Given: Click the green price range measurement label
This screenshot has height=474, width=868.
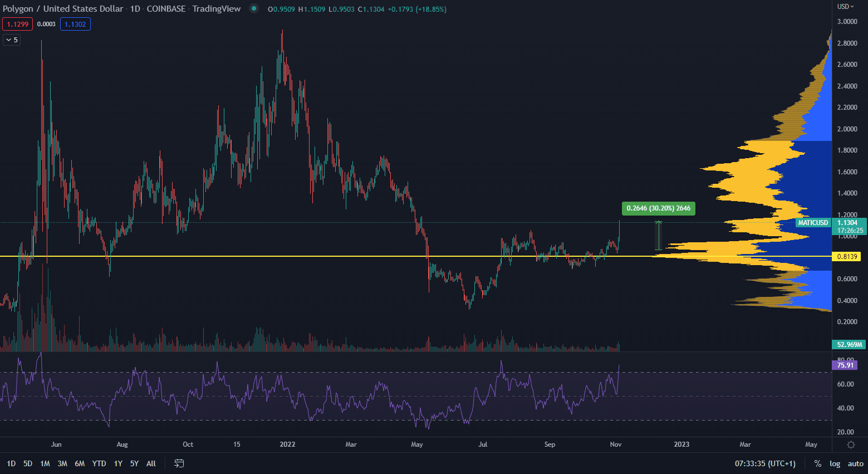Looking at the screenshot, I should 658,208.
